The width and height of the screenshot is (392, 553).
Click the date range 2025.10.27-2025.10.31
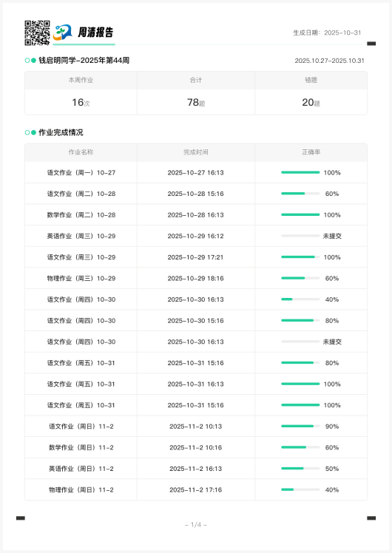[329, 61]
